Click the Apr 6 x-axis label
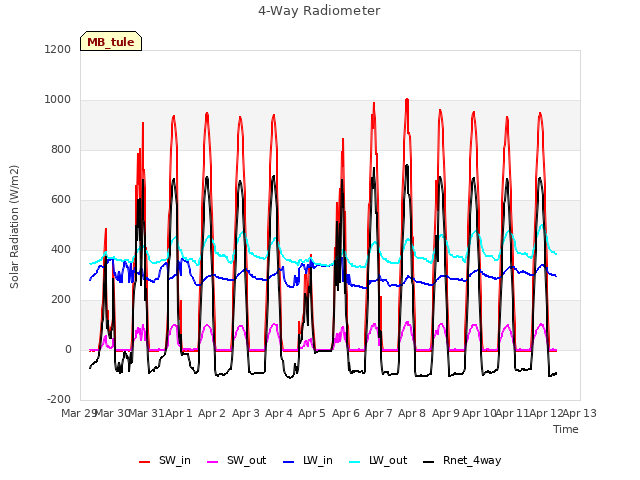This screenshot has width=640, height=480. point(346,413)
